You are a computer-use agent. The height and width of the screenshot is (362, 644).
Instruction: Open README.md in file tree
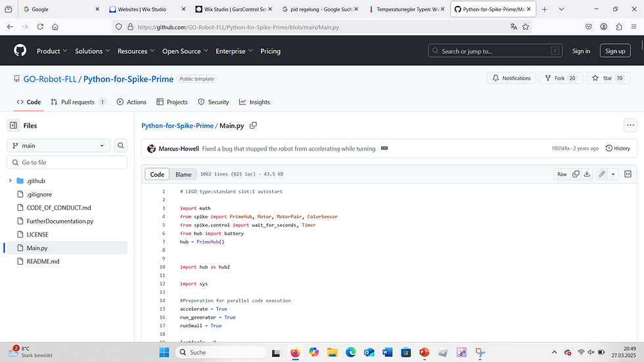[43, 261]
